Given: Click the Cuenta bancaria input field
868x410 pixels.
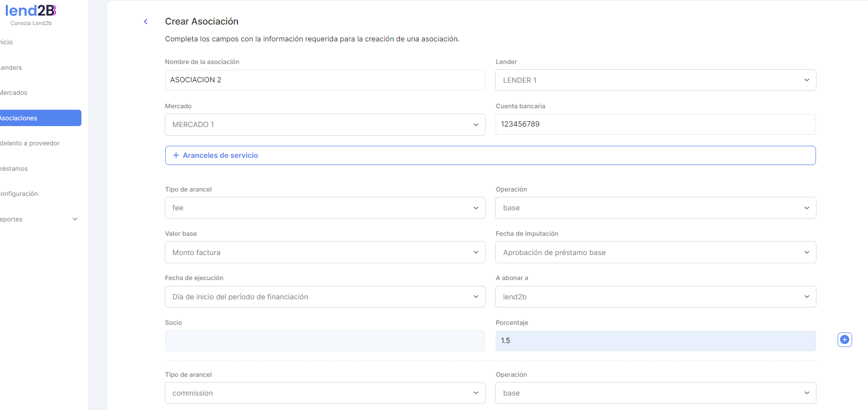Looking at the screenshot, I should point(655,124).
